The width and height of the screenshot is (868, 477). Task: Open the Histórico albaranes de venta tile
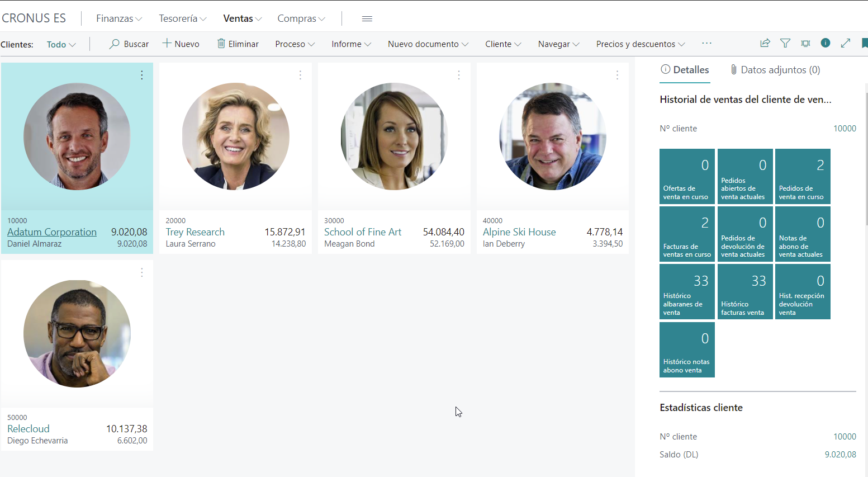tap(687, 292)
